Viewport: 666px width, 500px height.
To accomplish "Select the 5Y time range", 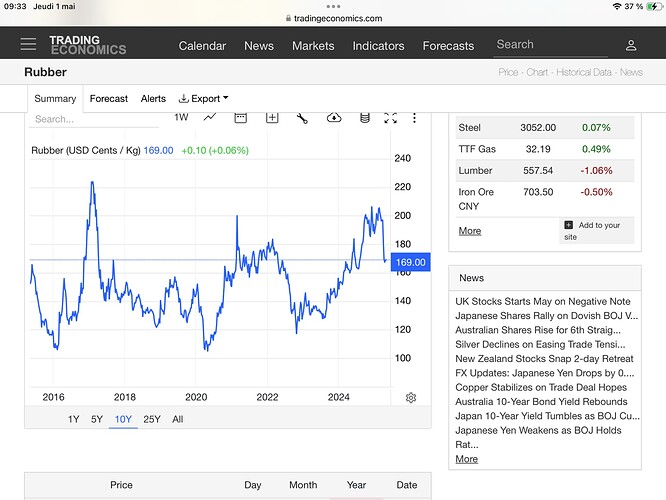I will click(97, 419).
